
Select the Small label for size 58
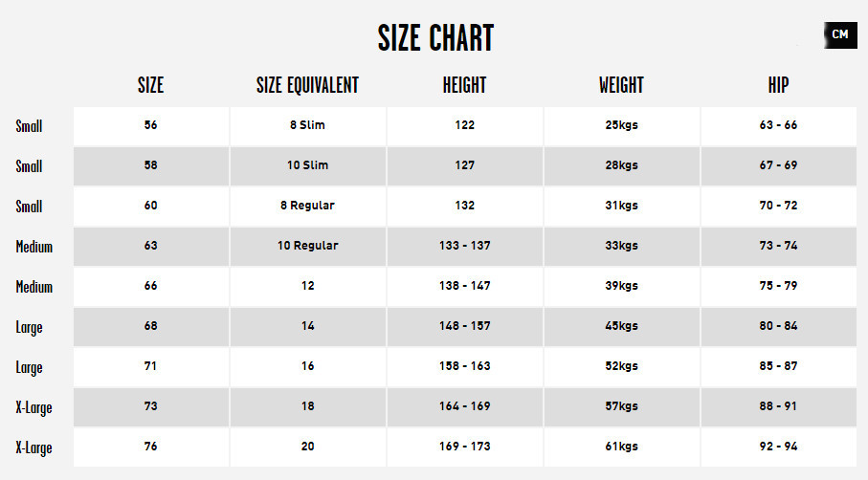pyautogui.click(x=29, y=166)
